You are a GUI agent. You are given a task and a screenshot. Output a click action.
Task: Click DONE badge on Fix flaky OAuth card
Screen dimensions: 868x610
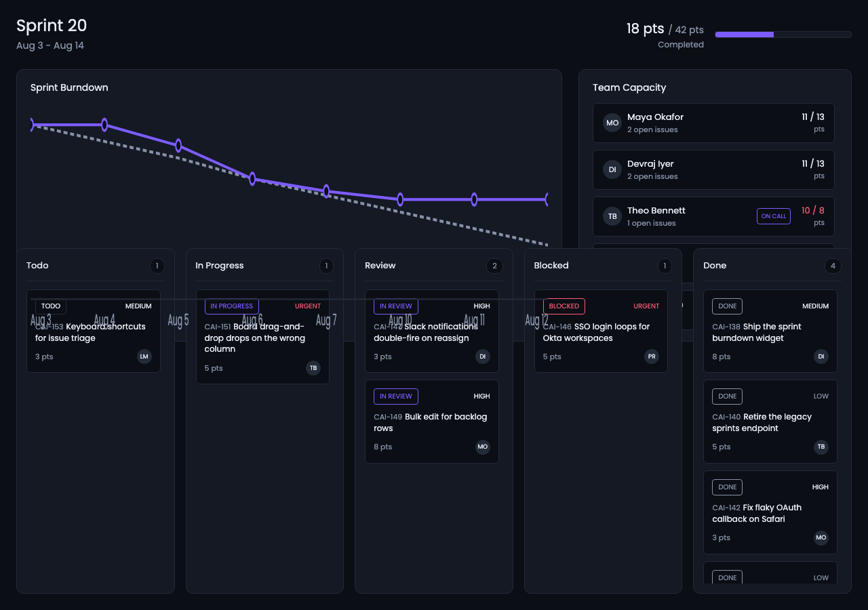pyautogui.click(x=728, y=487)
